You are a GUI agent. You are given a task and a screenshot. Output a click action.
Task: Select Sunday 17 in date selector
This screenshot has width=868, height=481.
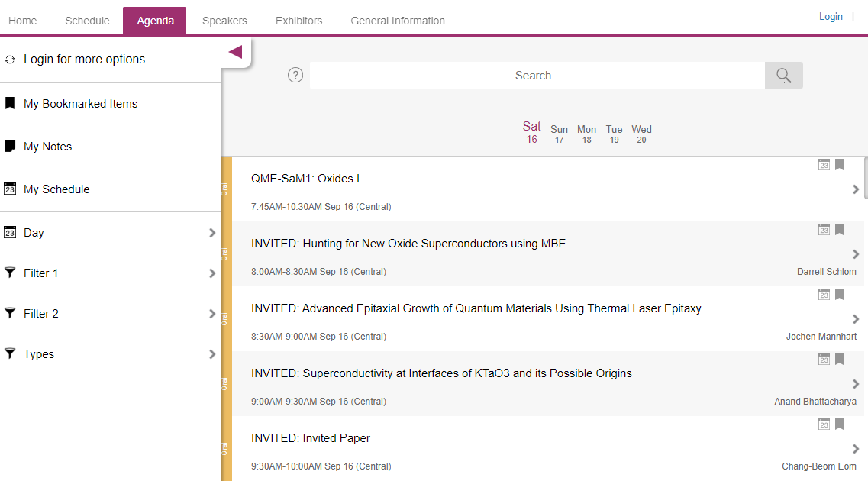point(559,134)
